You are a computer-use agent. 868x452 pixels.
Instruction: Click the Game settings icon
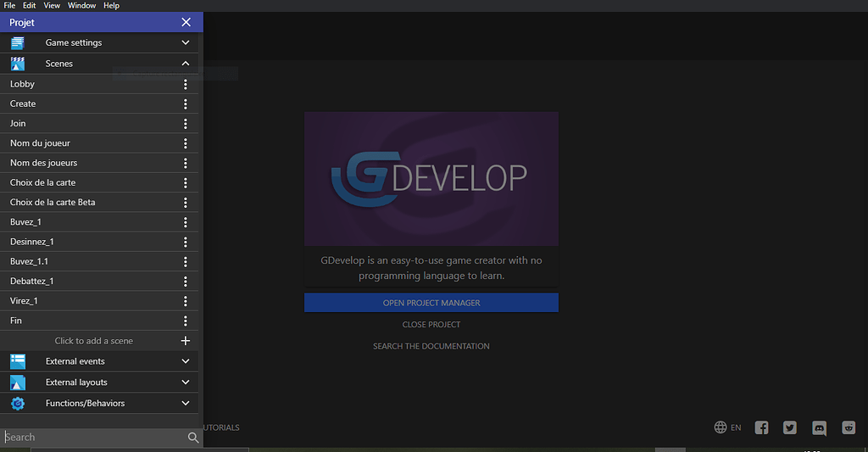click(18, 42)
